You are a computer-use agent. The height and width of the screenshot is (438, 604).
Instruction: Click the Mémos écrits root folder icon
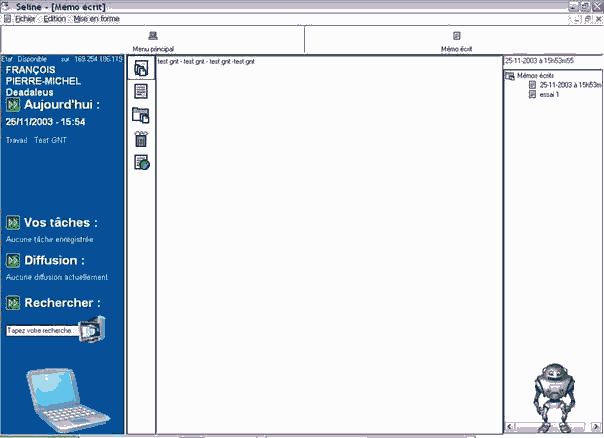pos(510,76)
